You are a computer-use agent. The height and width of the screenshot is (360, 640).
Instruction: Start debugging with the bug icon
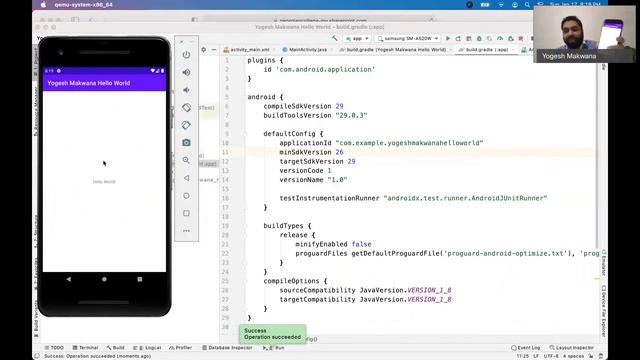click(479, 38)
